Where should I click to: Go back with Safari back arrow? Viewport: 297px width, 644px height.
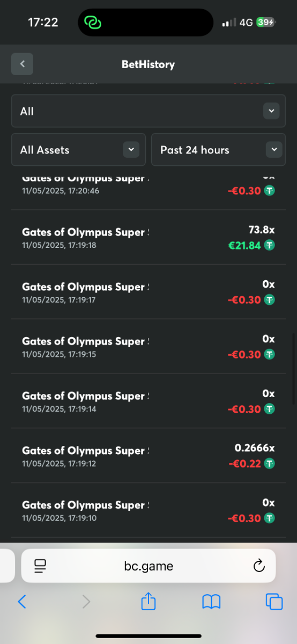point(22,602)
